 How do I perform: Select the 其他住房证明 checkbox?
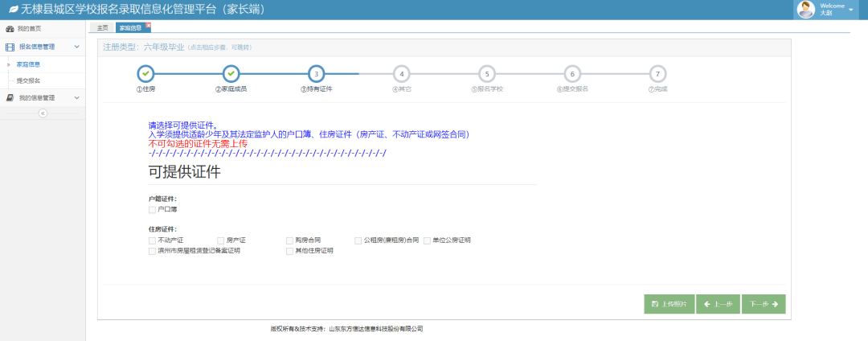click(289, 251)
